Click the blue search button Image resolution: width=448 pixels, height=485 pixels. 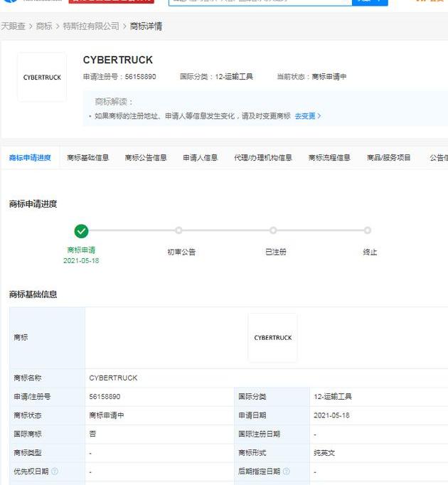(x=370, y=2)
